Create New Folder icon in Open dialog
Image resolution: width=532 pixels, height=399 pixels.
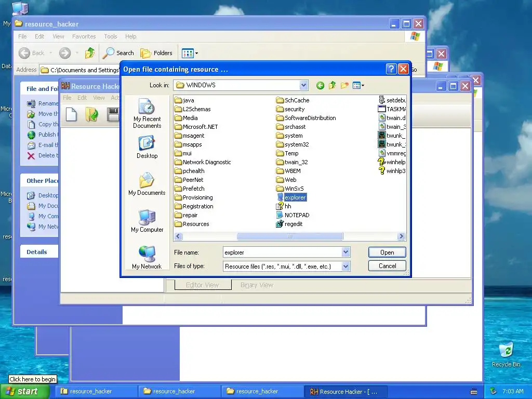click(x=344, y=86)
